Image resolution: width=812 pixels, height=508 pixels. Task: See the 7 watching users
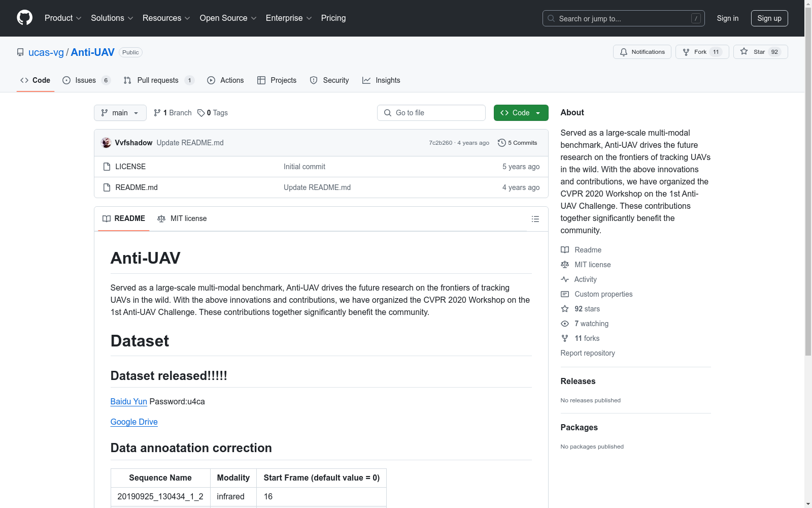click(x=585, y=324)
